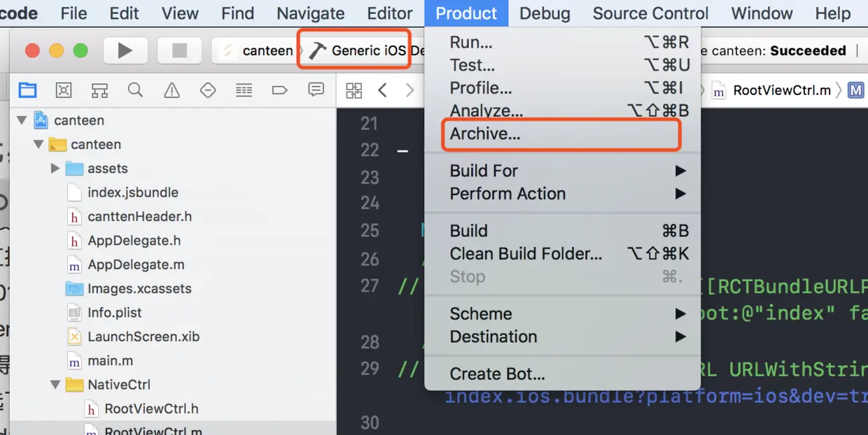Open the Debug navigator icon
Image resolution: width=868 pixels, height=435 pixels.
click(244, 90)
